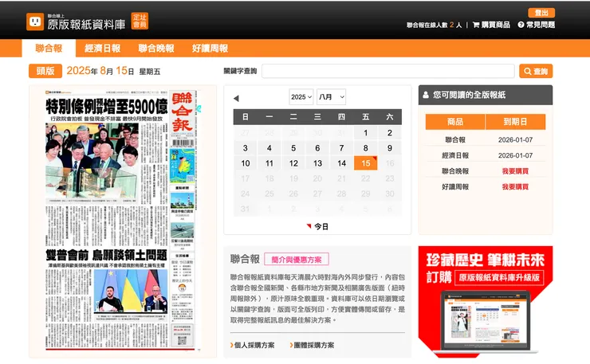Click the orange site logo icon
This screenshot has height=364, width=590.
(35, 22)
